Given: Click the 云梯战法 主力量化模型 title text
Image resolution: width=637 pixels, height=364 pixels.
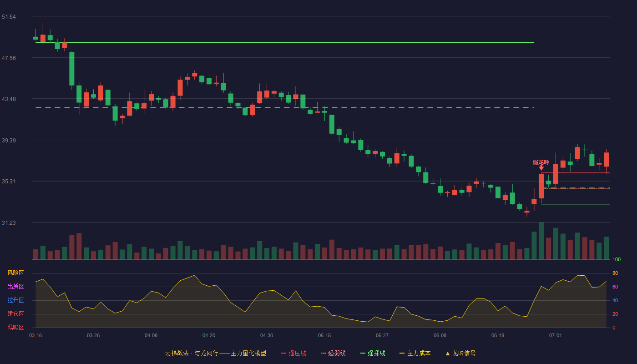Looking at the screenshot, I should [x=215, y=353].
